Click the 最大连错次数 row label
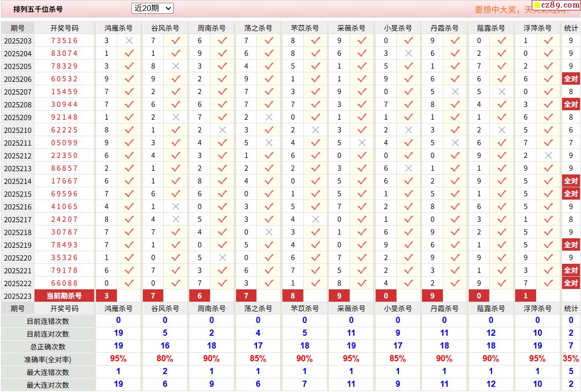The height and width of the screenshot is (392, 581). (x=48, y=372)
